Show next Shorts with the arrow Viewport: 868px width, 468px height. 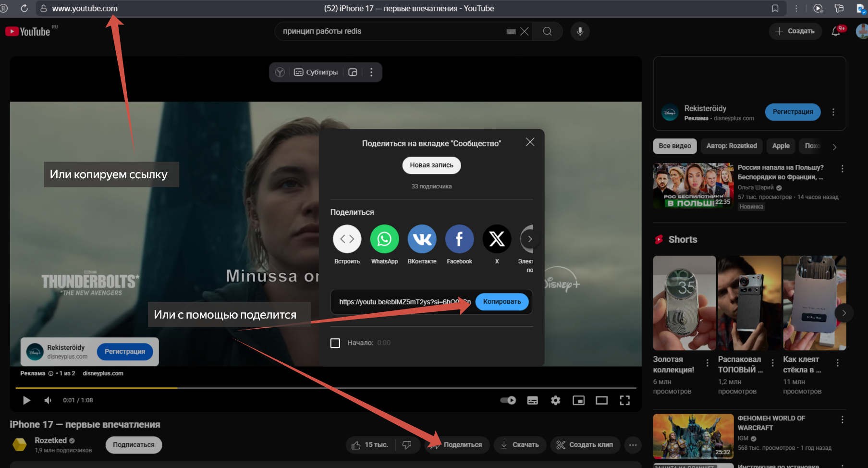[x=844, y=313]
